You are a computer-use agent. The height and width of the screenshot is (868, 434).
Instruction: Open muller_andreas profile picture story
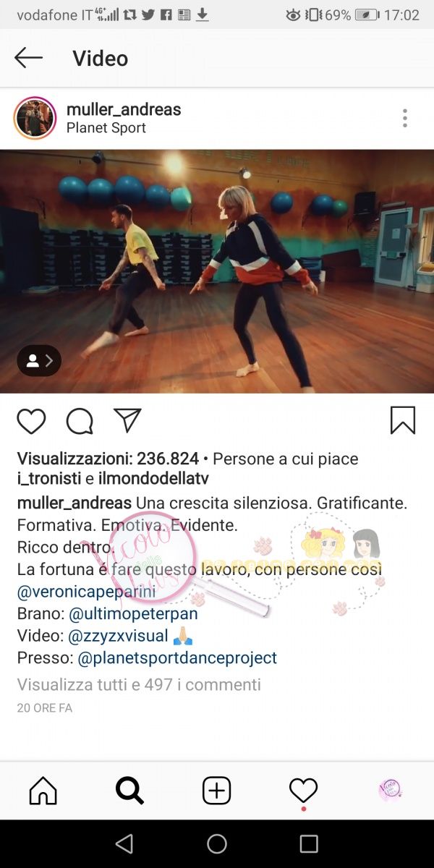point(35,118)
